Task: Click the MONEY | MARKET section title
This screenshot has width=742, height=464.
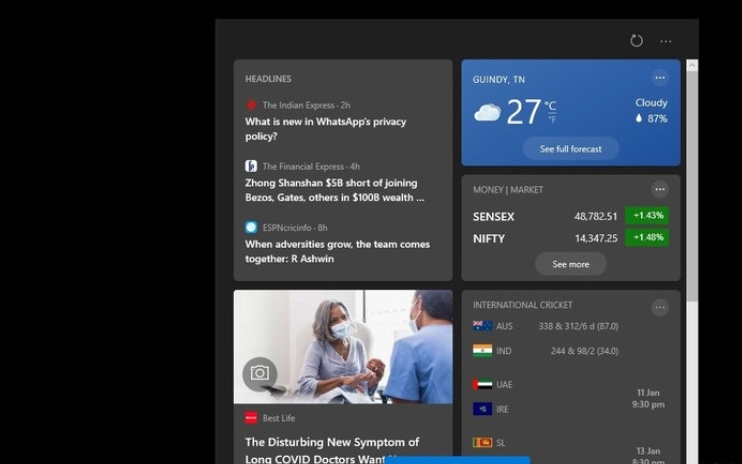Action: pyautogui.click(x=508, y=190)
